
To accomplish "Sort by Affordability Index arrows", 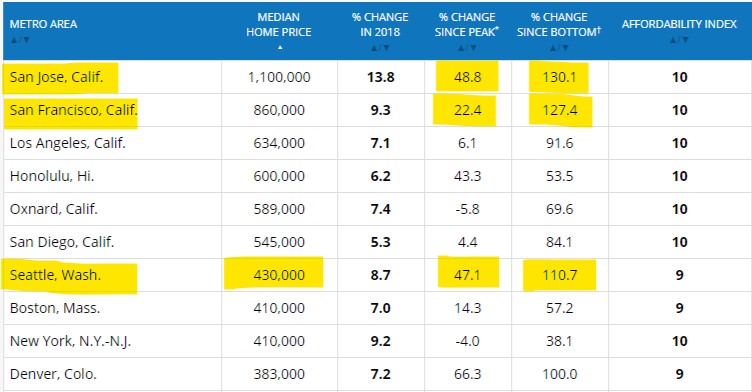I will tap(679, 40).
